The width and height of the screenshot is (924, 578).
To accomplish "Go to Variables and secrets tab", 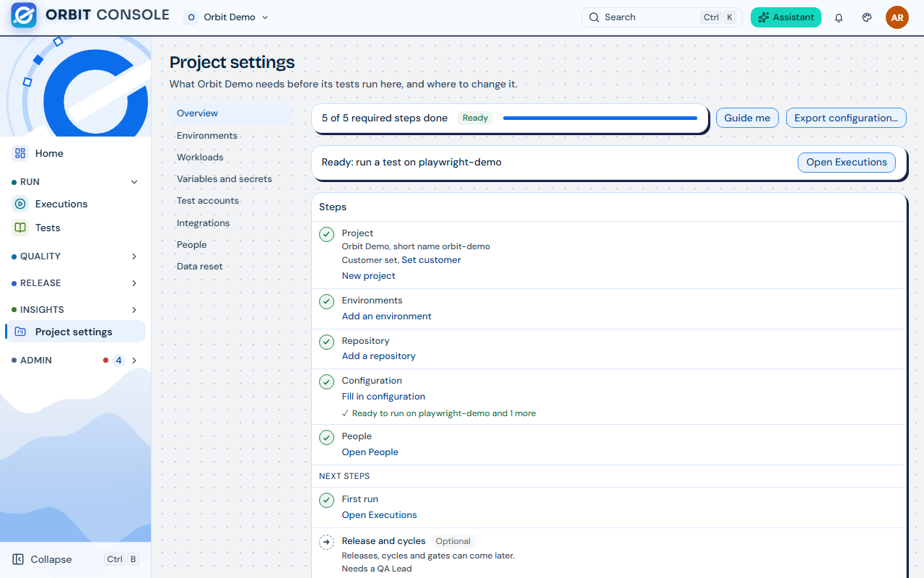I will 230,179.
